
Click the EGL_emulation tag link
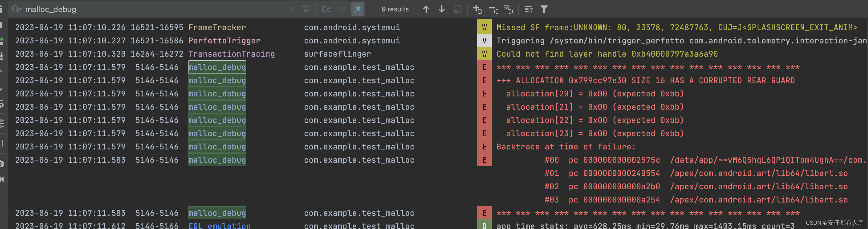click(219, 225)
